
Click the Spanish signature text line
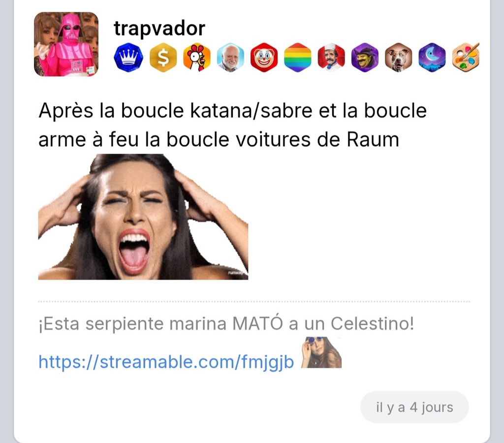pos(226,323)
